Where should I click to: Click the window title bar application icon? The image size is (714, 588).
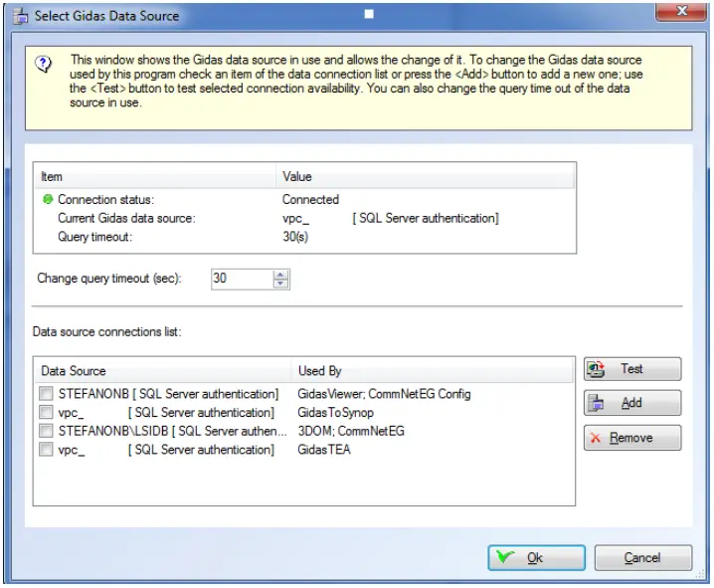[21, 16]
